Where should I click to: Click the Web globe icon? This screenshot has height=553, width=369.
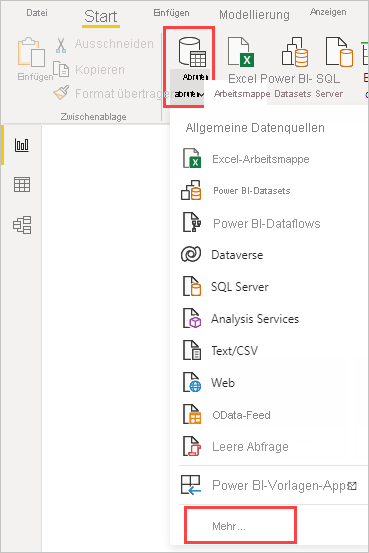[x=192, y=382]
